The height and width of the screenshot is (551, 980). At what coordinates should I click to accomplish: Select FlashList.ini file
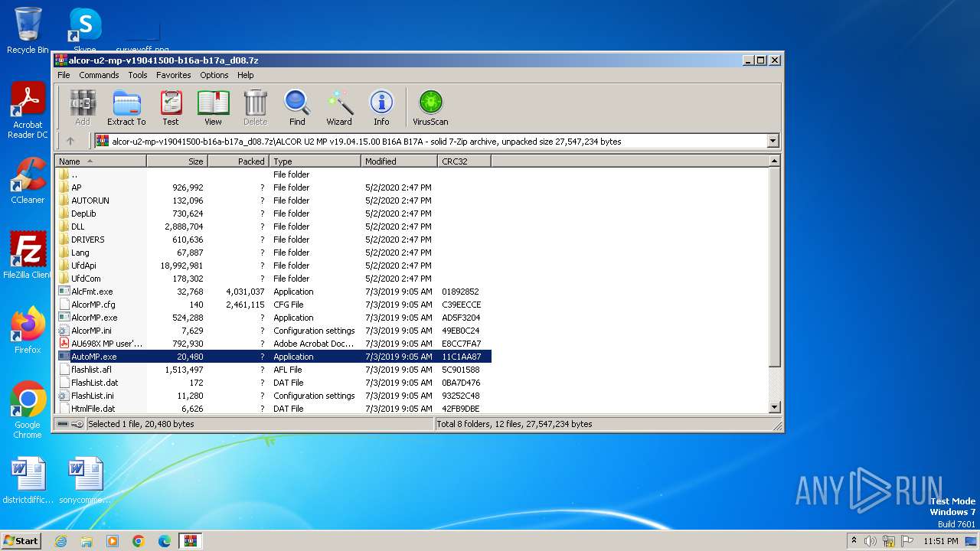pyautogui.click(x=273, y=396)
